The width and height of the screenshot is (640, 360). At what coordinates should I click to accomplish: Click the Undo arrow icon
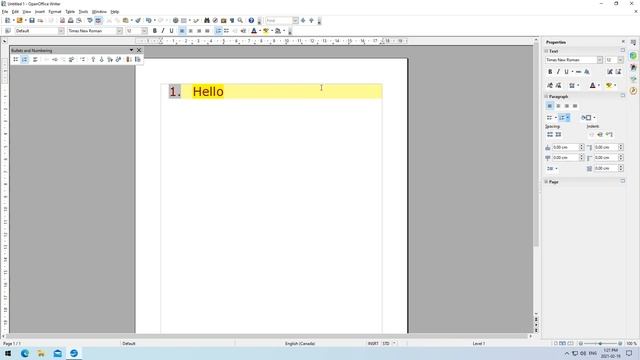148,20
